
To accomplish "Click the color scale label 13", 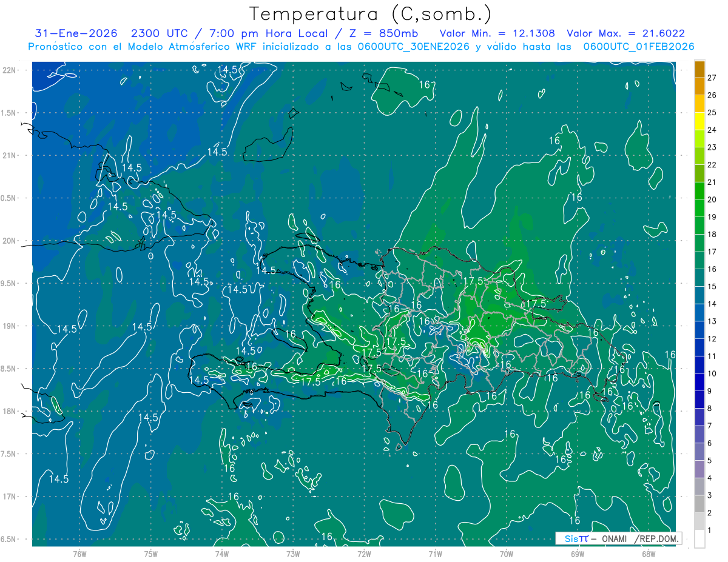I will 712,321.
